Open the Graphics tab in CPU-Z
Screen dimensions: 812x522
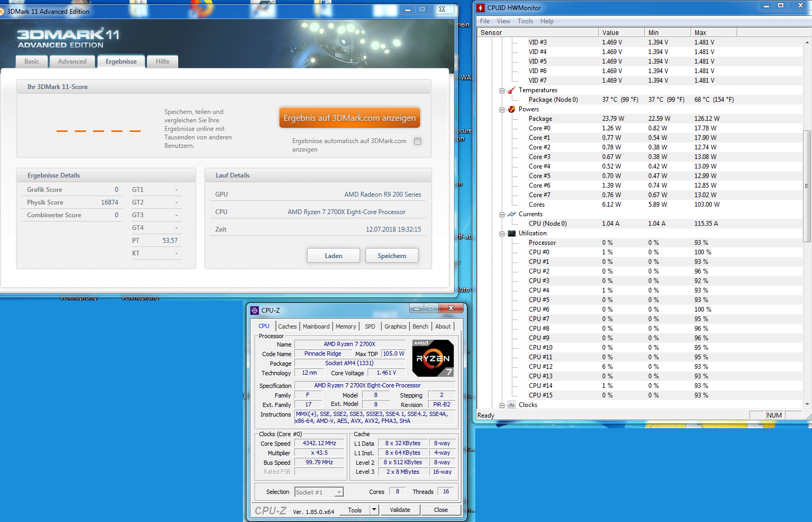(396, 326)
